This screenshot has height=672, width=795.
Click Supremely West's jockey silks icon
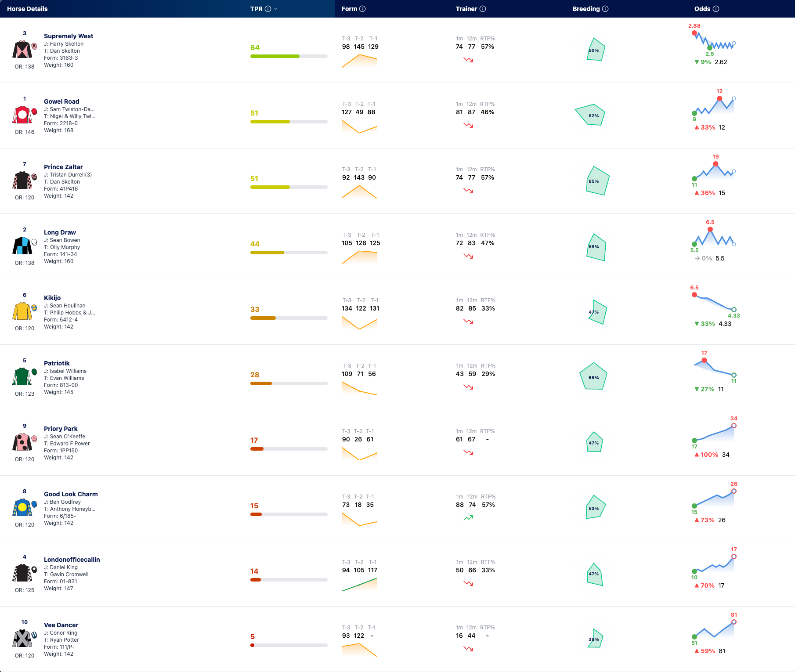(22, 50)
